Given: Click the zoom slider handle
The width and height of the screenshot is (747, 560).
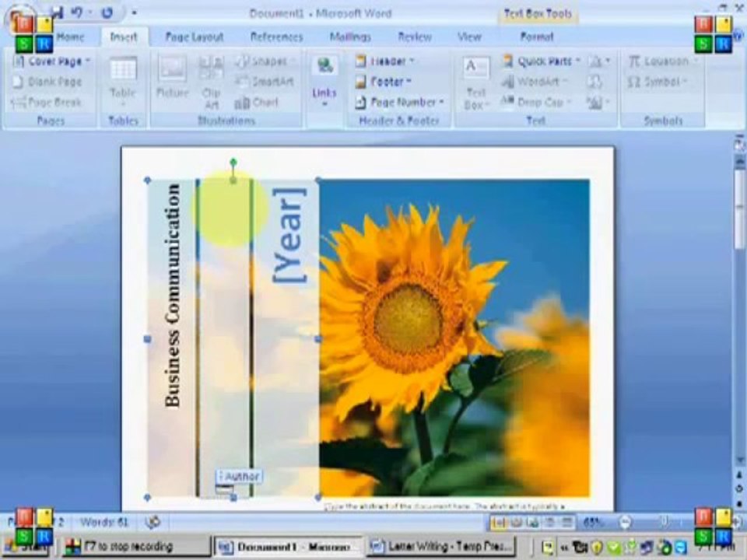Looking at the screenshot, I should click(663, 523).
